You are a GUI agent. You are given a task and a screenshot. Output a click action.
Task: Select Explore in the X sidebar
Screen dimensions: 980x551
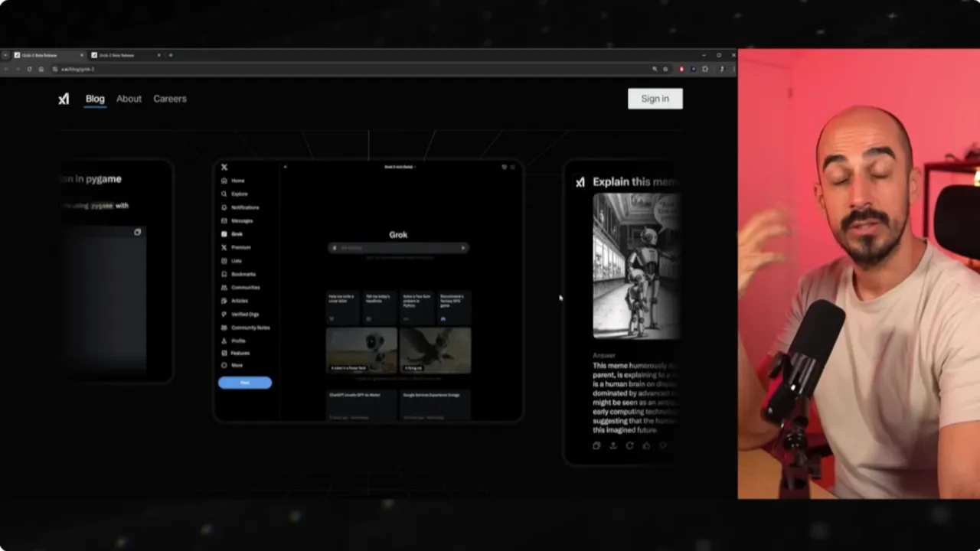[234, 194]
